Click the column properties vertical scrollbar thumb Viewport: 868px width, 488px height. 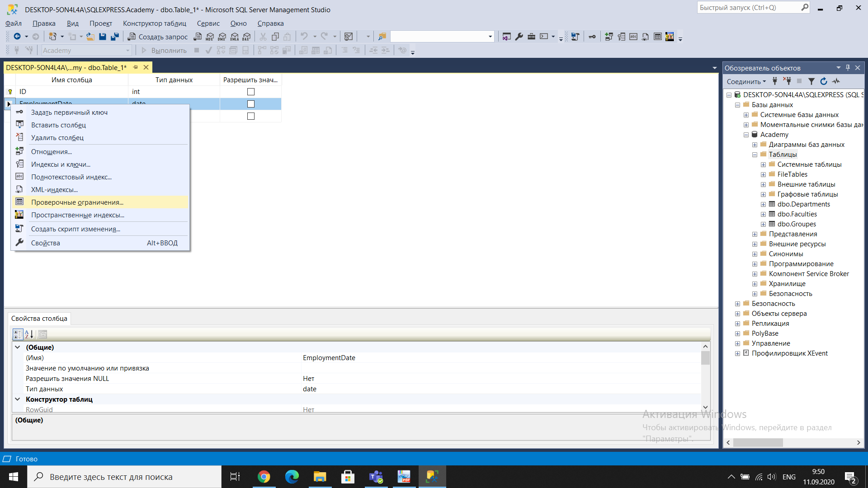click(x=705, y=358)
